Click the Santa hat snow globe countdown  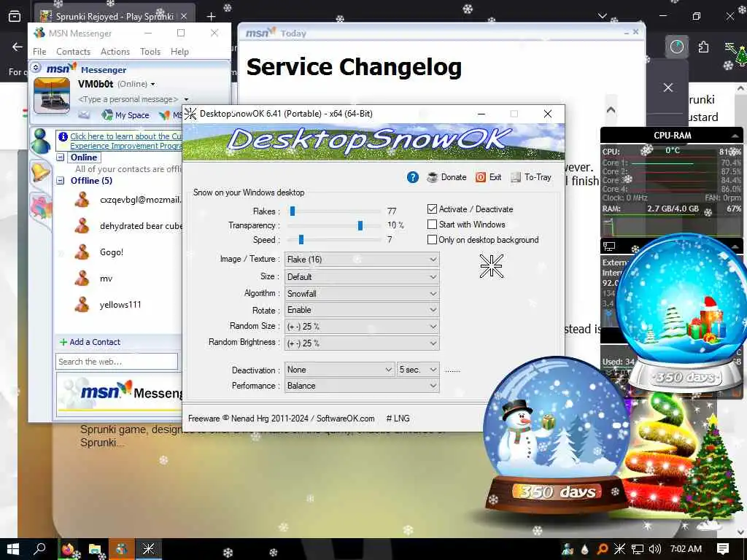pyautogui.click(x=684, y=312)
